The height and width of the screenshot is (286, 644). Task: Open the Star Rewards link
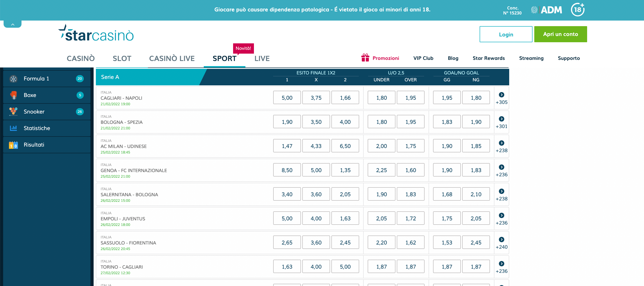(x=489, y=58)
